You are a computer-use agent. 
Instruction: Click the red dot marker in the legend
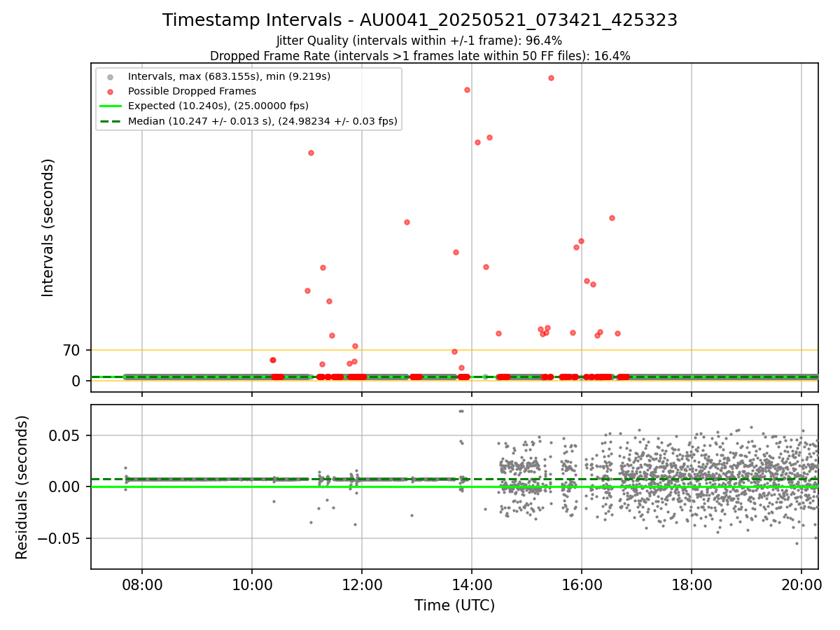109,91
